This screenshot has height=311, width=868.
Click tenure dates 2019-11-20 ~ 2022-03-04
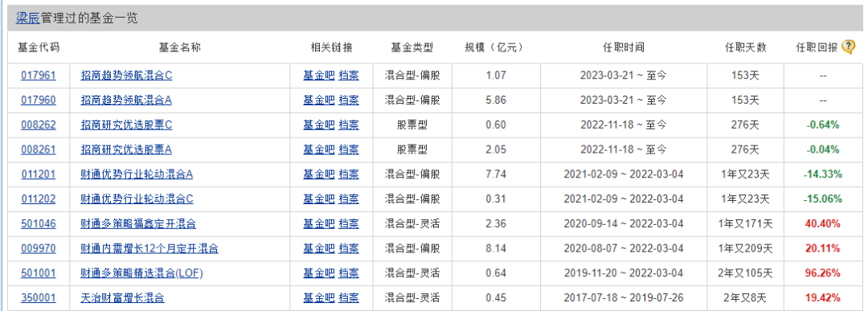pos(624,273)
